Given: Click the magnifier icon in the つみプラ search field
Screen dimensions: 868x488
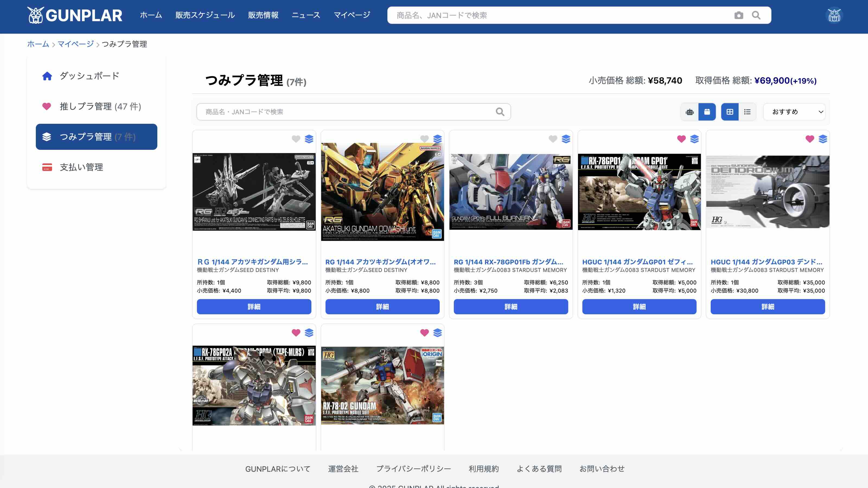Looking at the screenshot, I should click(500, 112).
